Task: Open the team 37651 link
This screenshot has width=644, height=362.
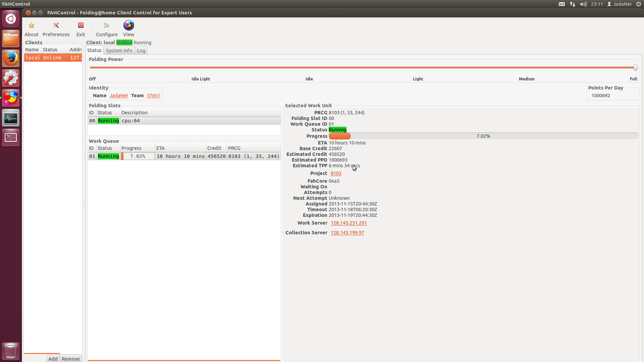Action: [153, 96]
